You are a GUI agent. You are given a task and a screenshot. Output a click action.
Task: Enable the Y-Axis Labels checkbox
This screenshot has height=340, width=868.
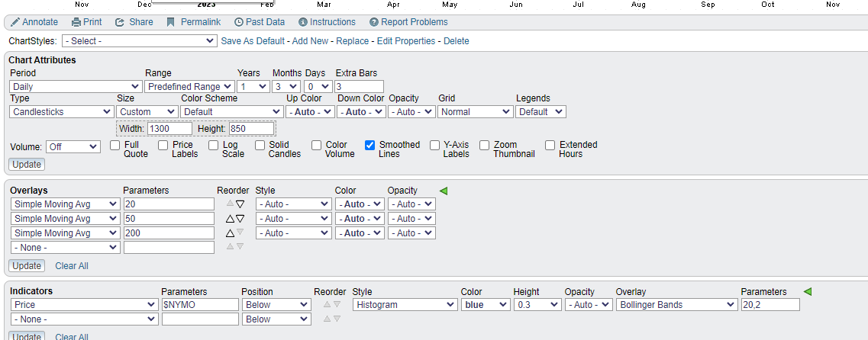[x=434, y=146]
